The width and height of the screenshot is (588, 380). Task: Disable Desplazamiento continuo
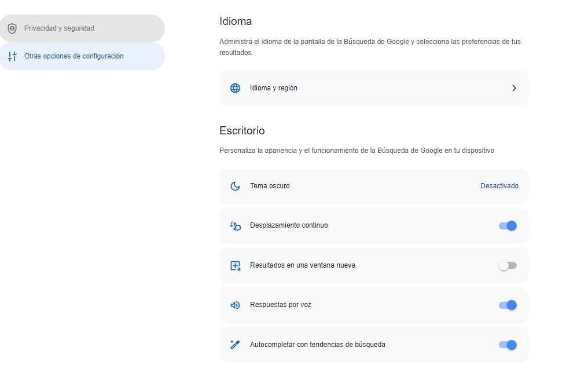click(x=507, y=225)
